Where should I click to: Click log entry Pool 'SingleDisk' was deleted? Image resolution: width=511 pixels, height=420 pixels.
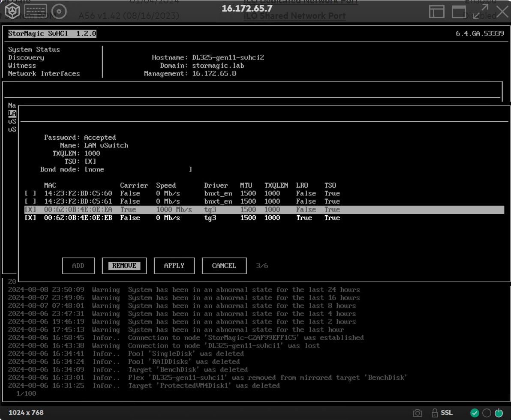point(126,354)
